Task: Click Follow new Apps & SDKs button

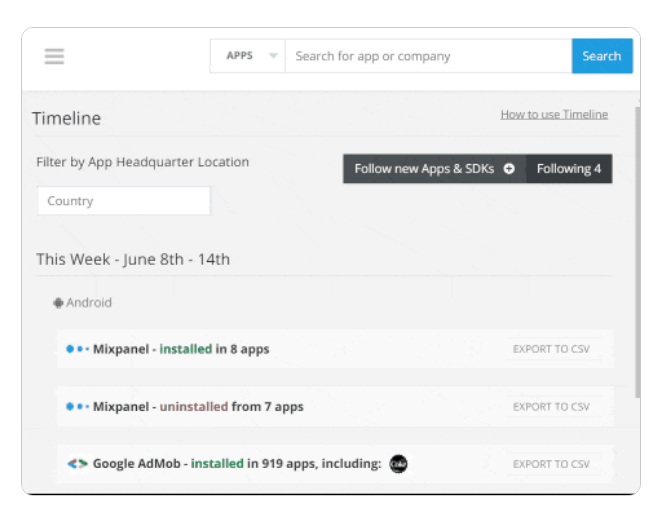Action: (434, 169)
